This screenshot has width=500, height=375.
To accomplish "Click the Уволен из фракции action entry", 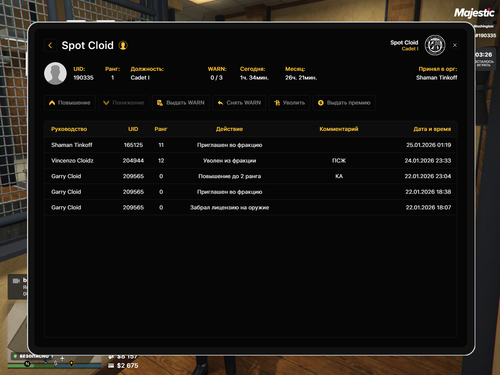I will 230,161.
